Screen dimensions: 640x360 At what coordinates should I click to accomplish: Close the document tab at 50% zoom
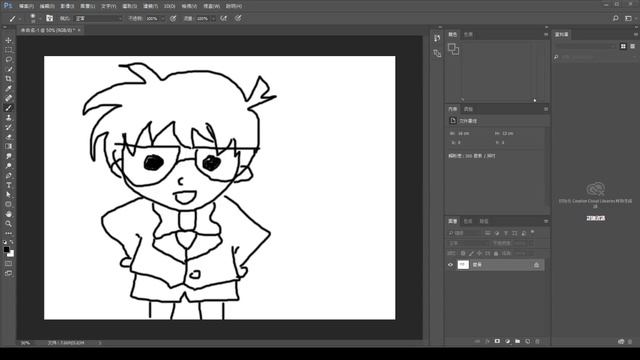pyautogui.click(x=79, y=30)
